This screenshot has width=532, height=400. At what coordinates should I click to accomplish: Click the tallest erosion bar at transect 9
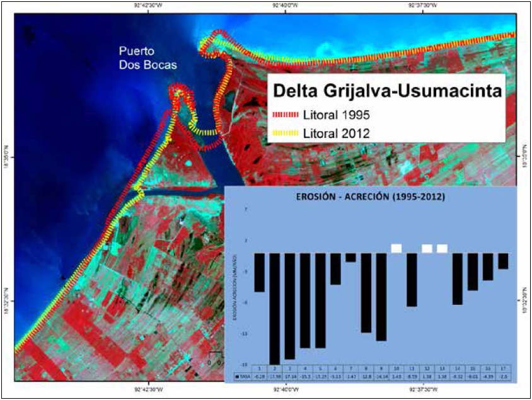[380, 296]
